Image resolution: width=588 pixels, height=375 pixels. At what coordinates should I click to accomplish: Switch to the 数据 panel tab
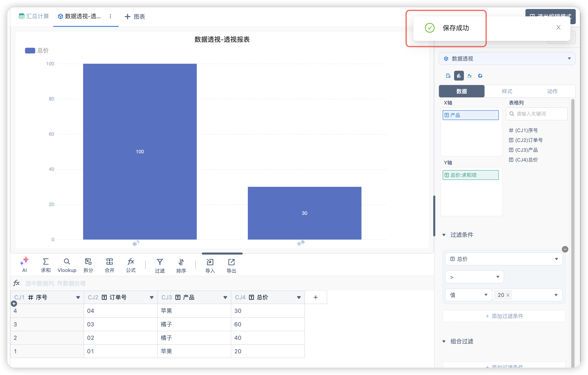pyautogui.click(x=461, y=91)
